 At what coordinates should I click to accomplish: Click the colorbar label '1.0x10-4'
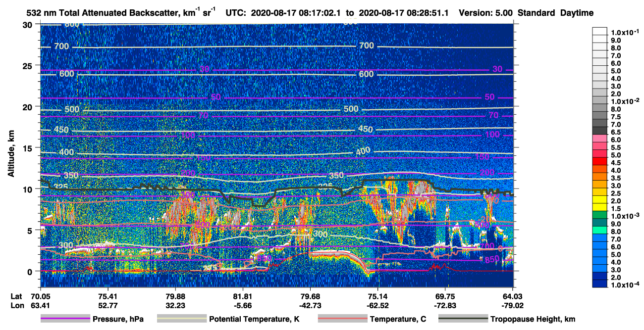tap(626, 284)
